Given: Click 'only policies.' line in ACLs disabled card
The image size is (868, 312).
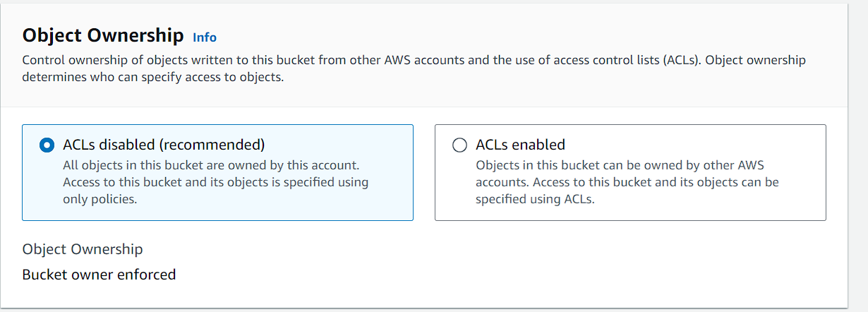Looking at the screenshot, I should pyautogui.click(x=100, y=199).
